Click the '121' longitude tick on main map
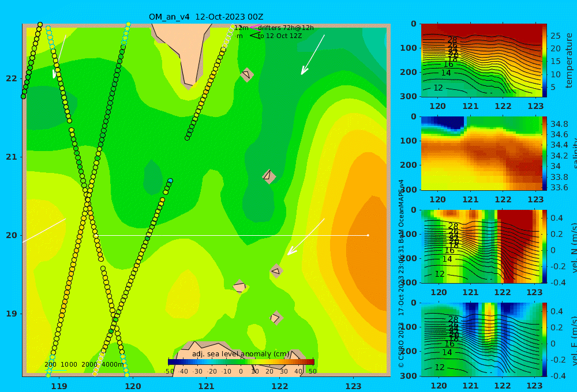577x392 pixels. point(206,386)
